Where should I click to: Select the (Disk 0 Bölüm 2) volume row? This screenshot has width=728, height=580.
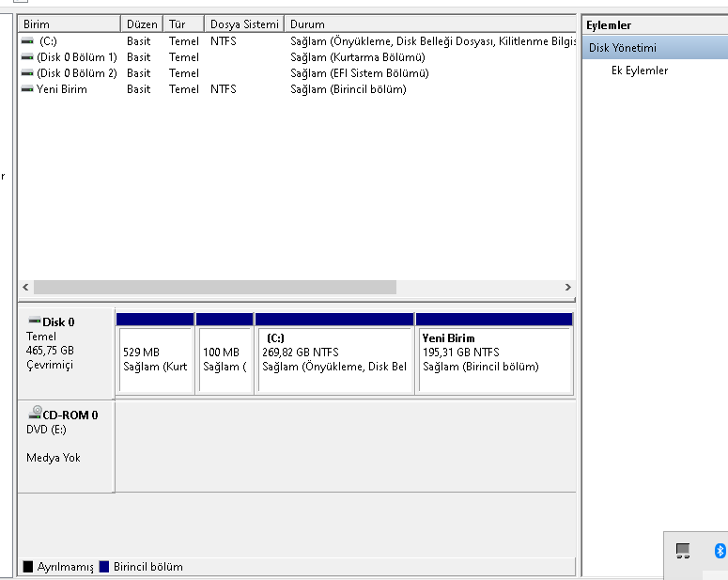(x=297, y=73)
